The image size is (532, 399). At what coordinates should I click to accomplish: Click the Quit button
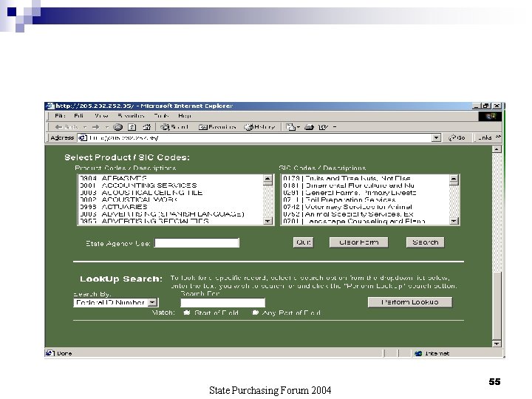304,242
